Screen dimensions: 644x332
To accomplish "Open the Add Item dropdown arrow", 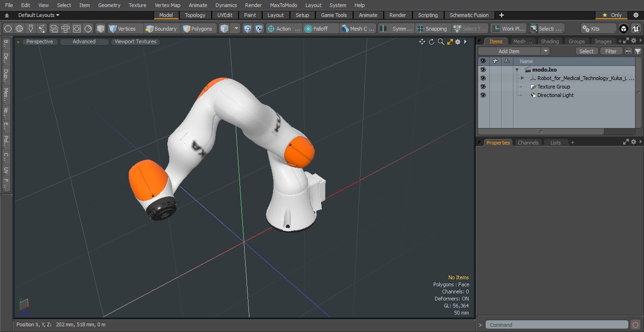I will (x=545, y=51).
